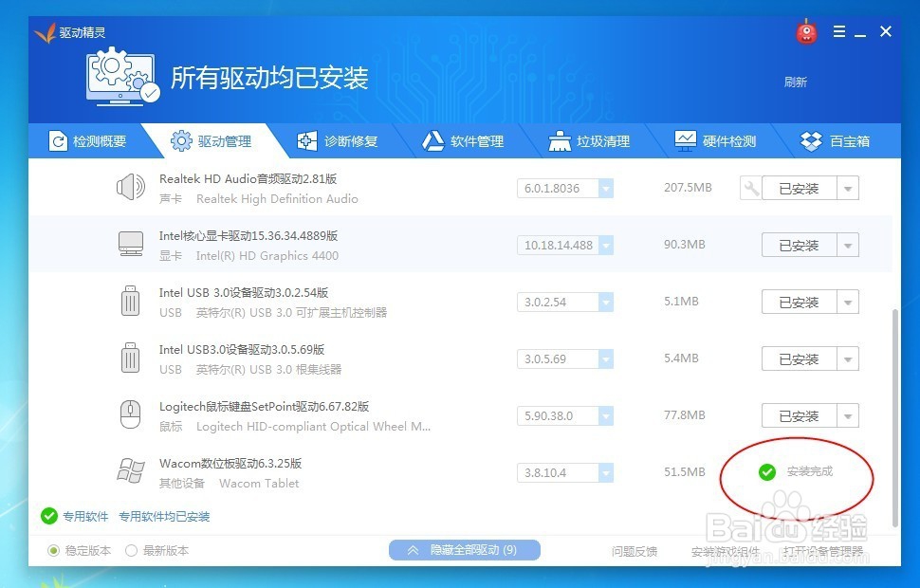Select the 驱动管理 tab

[212, 141]
